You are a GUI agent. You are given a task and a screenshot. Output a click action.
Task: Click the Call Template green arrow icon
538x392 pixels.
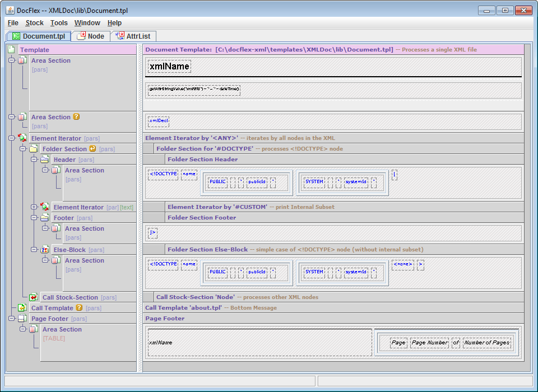22,308
